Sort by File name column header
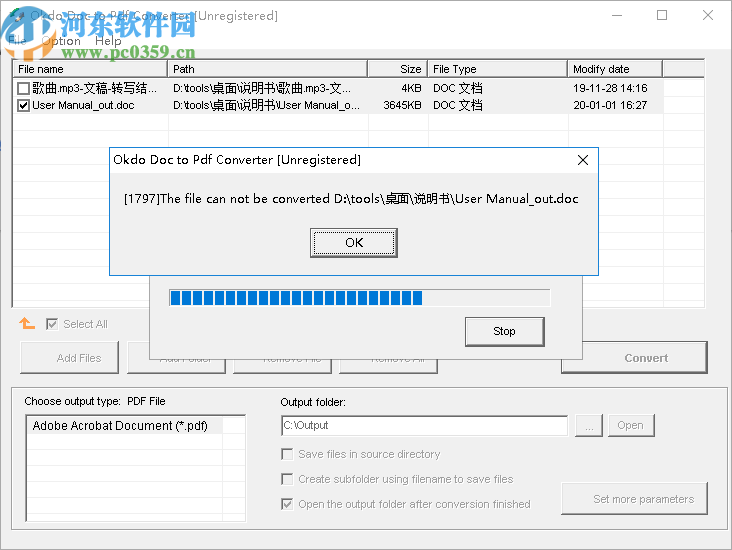The width and height of the screenshot is (732, 550). [x=90, y=69]
